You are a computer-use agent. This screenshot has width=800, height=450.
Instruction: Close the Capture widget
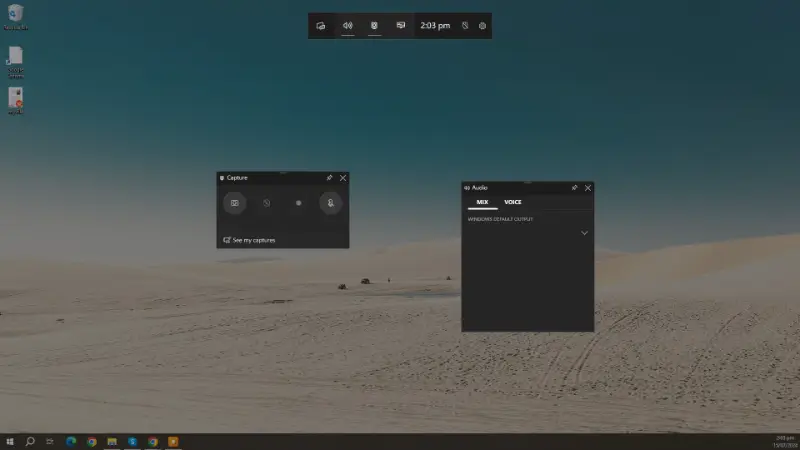click(343, 178)
